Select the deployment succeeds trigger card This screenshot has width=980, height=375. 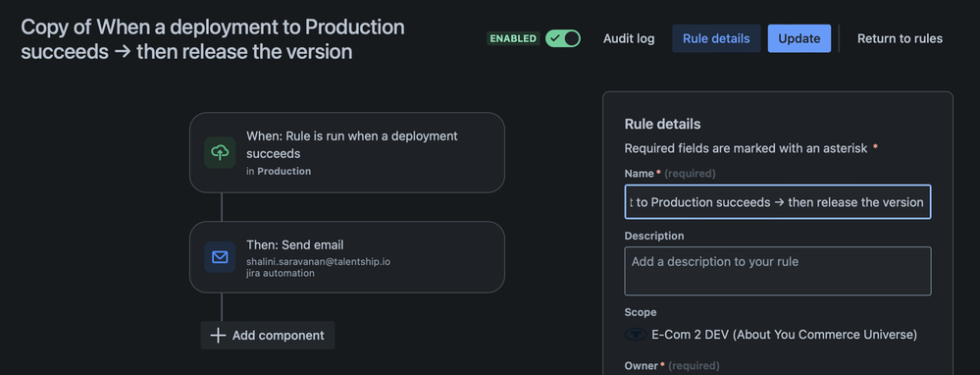(x=347, y=152)
